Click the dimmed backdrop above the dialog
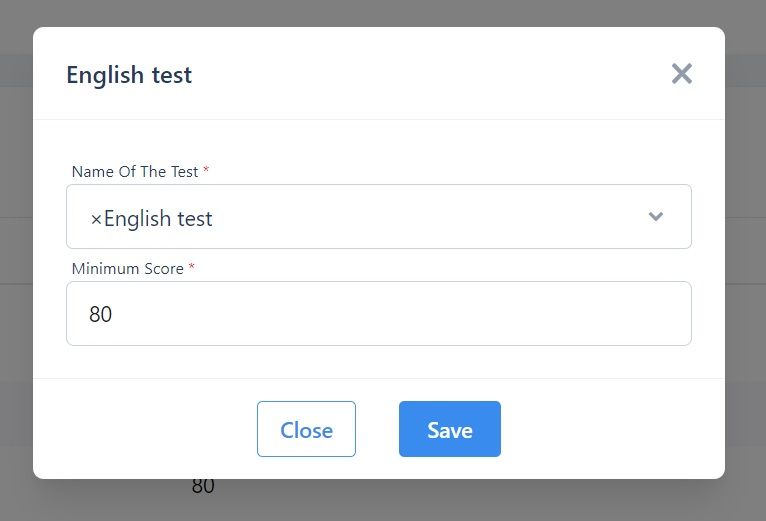766x521 pixels. click(x=380, y=12)
